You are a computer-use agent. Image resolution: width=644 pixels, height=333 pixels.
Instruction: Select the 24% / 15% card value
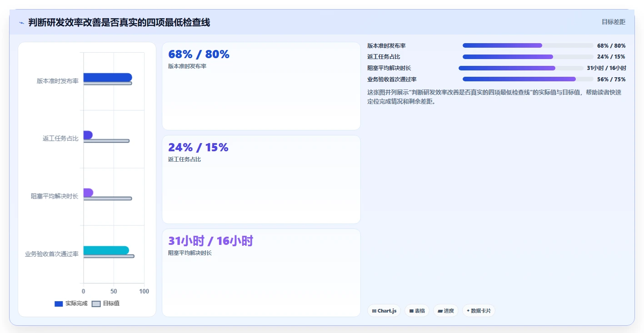tap(198, 147)
